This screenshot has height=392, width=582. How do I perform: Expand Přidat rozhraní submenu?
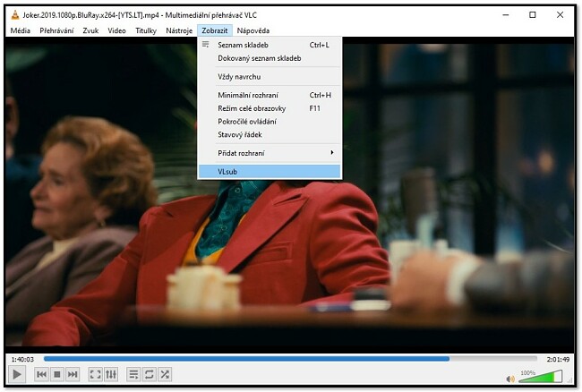point(270,153)
